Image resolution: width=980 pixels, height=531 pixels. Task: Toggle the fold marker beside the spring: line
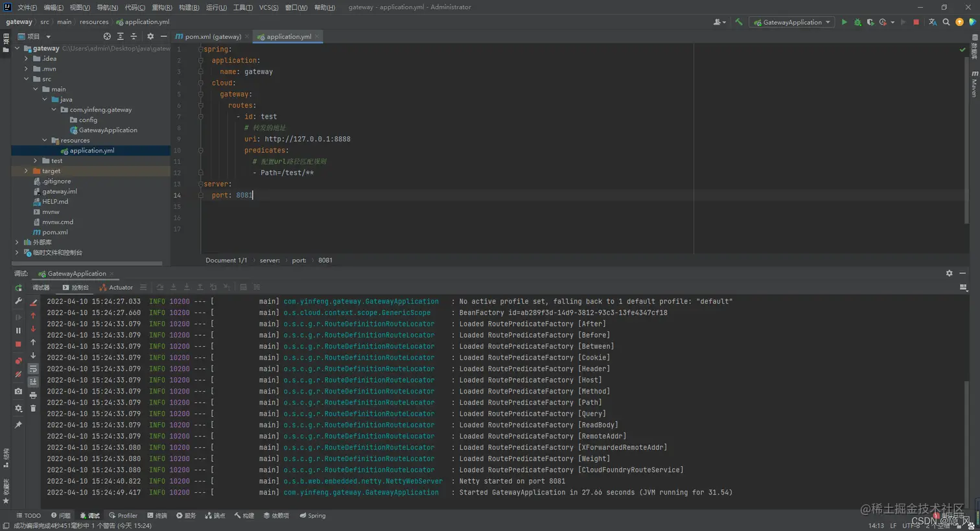pos(200,49)
